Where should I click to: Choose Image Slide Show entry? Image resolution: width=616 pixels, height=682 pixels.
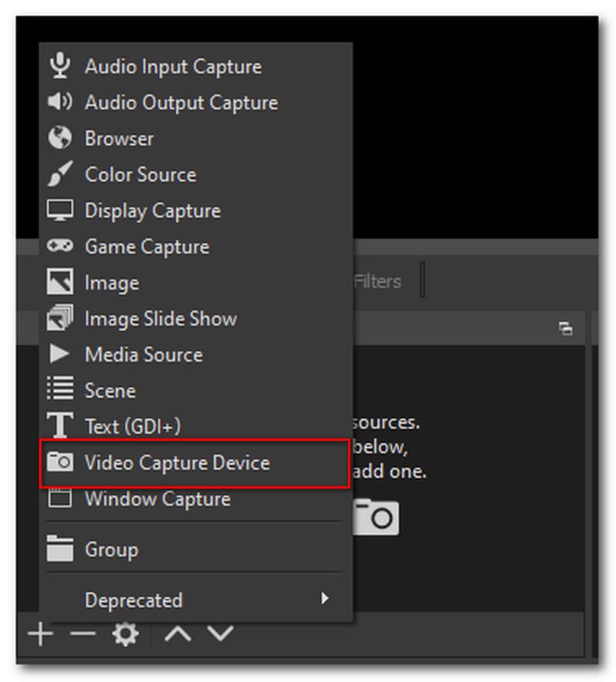tap(196, 318)
